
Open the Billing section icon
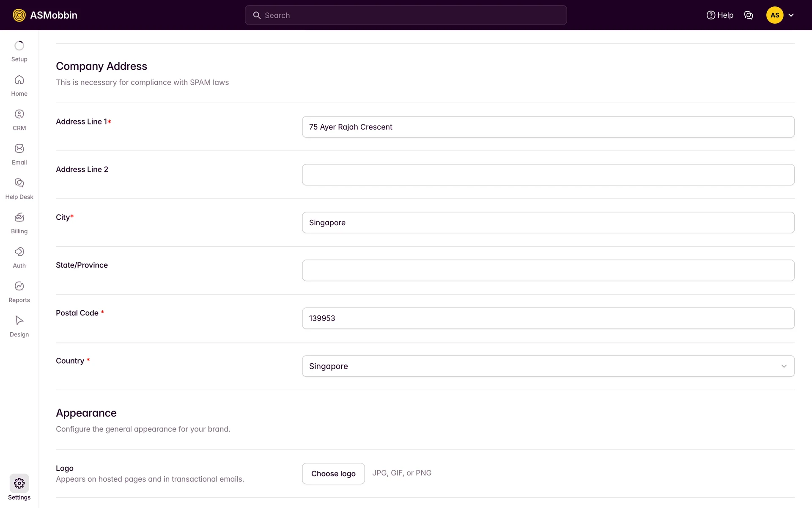click(x=19, y=218)
